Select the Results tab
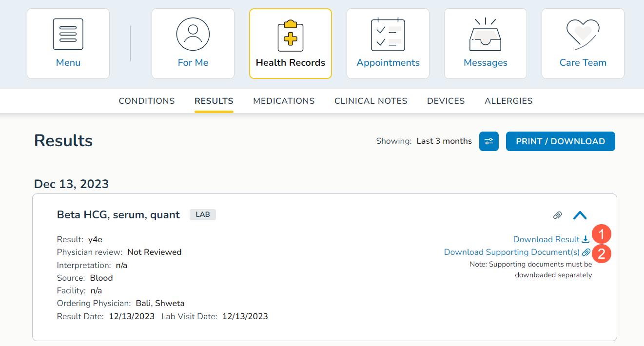Image resolution: width=644 pixels, height=346 pixels. tap(214, 101)
